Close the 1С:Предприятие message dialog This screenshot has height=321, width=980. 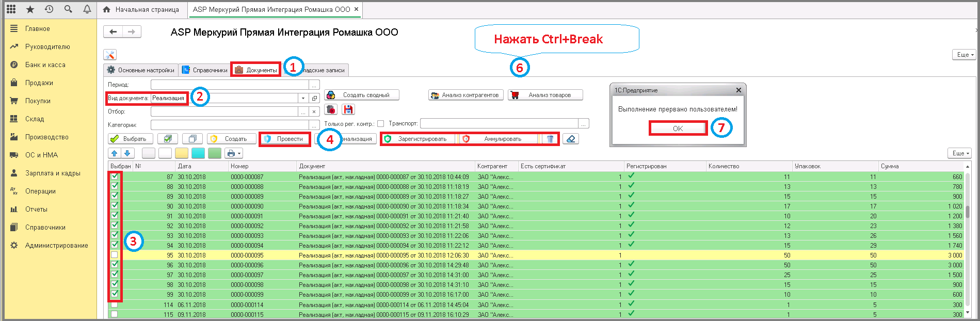(x=738, y=90)
